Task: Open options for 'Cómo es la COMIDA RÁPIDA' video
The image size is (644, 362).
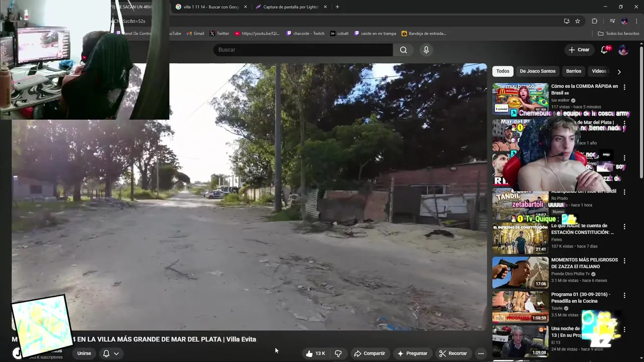Action: (x=624, y=87)
